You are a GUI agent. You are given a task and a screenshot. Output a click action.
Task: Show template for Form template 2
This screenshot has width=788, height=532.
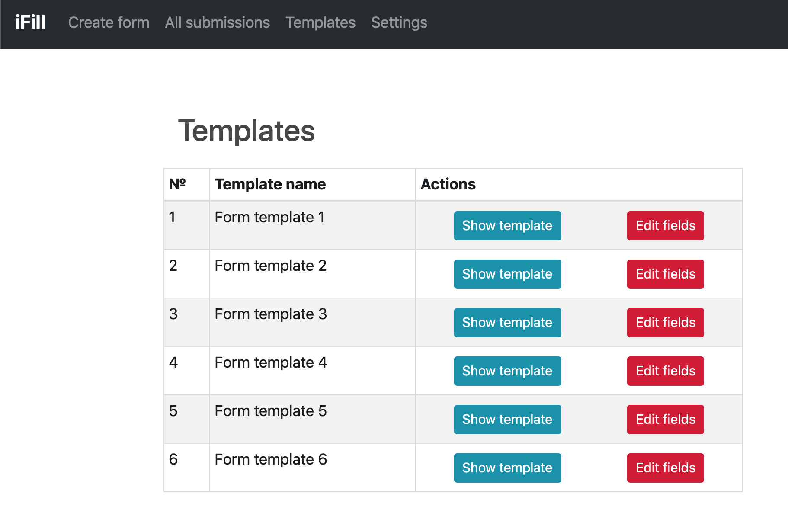click(507, 274)
